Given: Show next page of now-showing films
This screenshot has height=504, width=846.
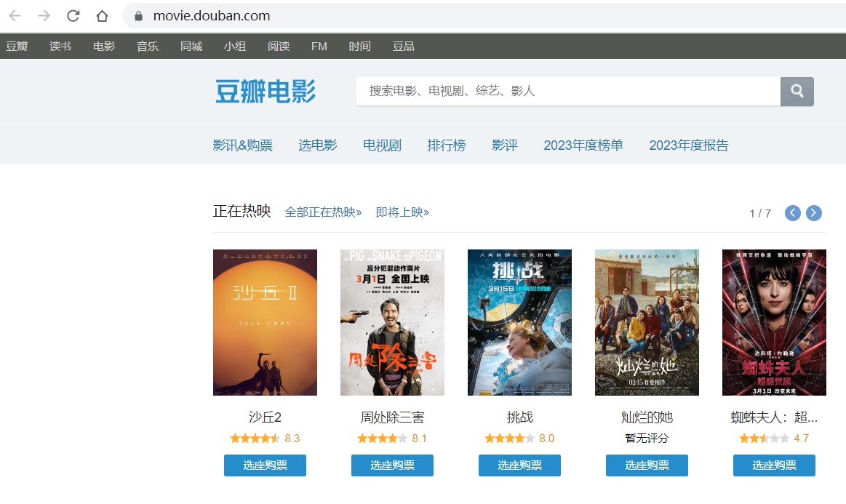Looking at the screenshot, I should (x=813, y=213).
